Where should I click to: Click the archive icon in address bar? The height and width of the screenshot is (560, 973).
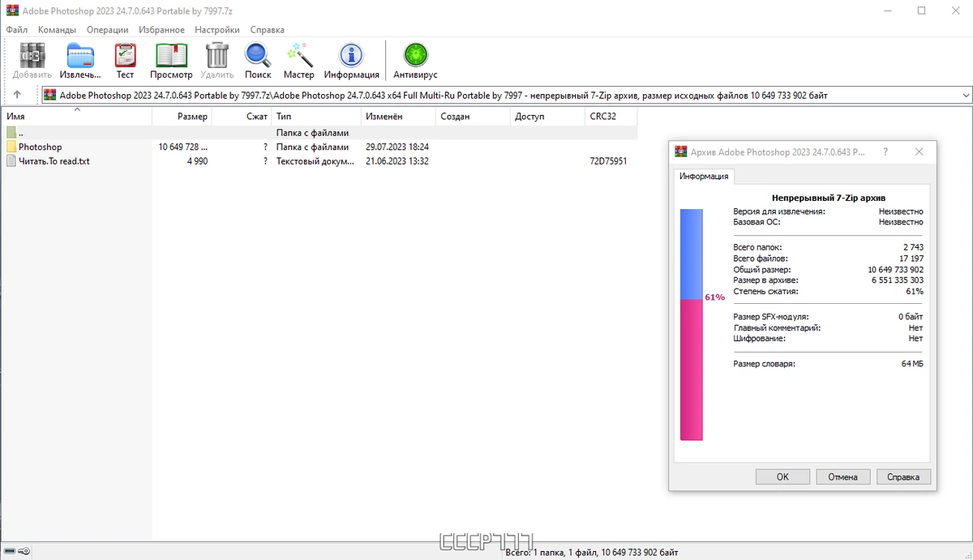[x=50, y=95]
